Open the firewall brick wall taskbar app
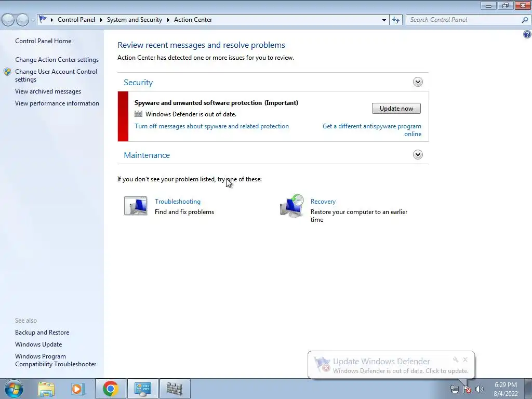 175,389
